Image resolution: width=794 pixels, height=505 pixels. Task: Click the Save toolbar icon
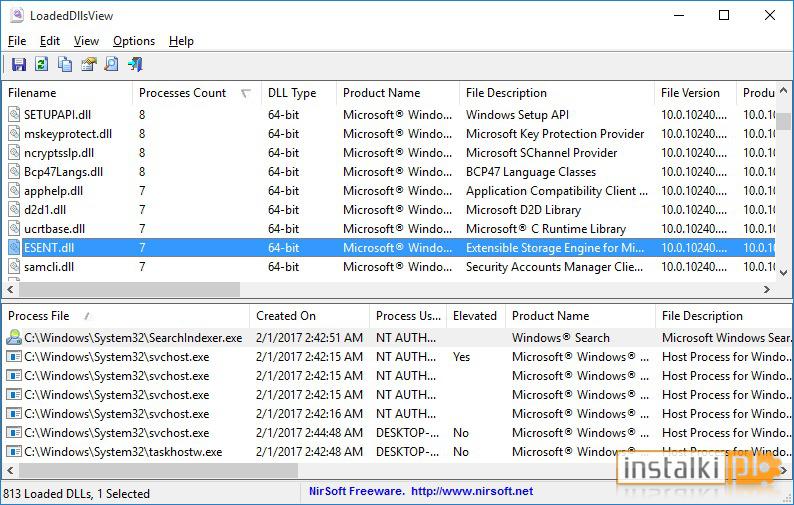coord(19,64)
